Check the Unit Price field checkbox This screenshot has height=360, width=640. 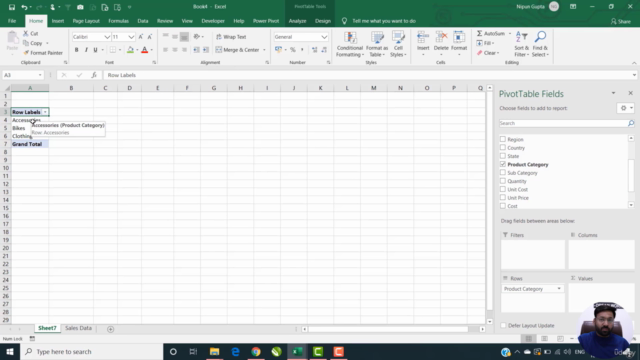503,198
